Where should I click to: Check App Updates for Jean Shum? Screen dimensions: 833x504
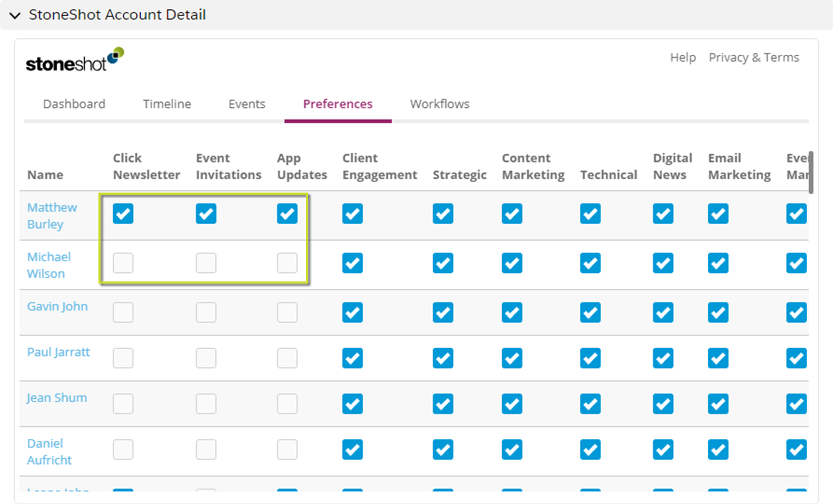pyautogui.click(x=287, y=404)
